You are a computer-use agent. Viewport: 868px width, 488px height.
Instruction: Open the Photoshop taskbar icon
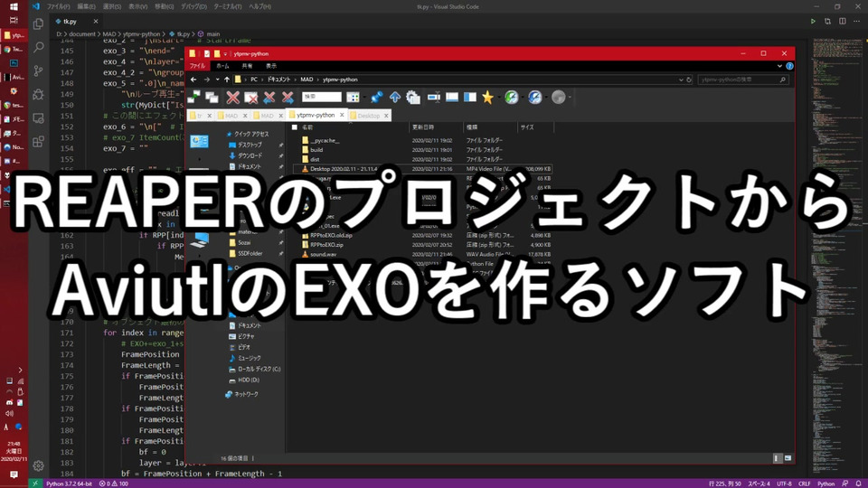14,63
